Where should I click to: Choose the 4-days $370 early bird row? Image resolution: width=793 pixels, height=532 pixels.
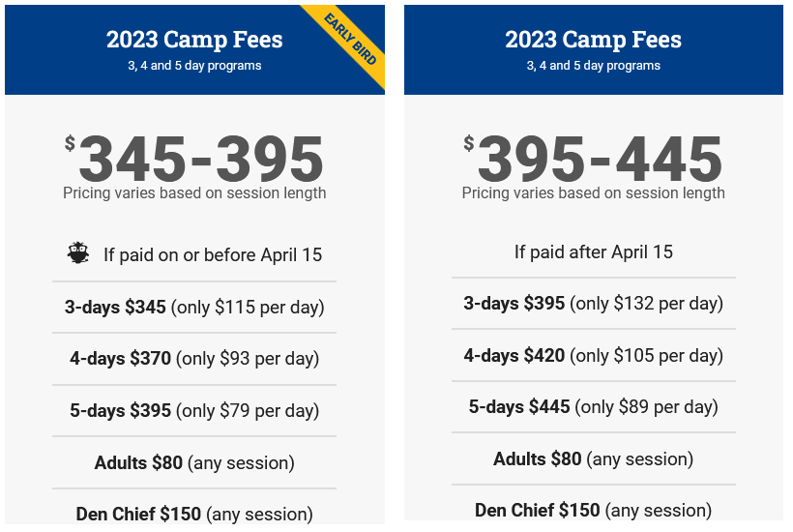194,359
